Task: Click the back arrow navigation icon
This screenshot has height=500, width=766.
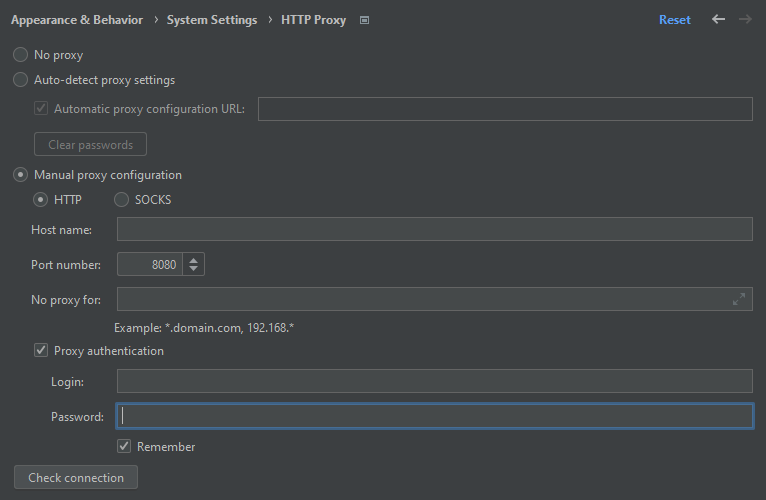Action: (x=718, y=19)
